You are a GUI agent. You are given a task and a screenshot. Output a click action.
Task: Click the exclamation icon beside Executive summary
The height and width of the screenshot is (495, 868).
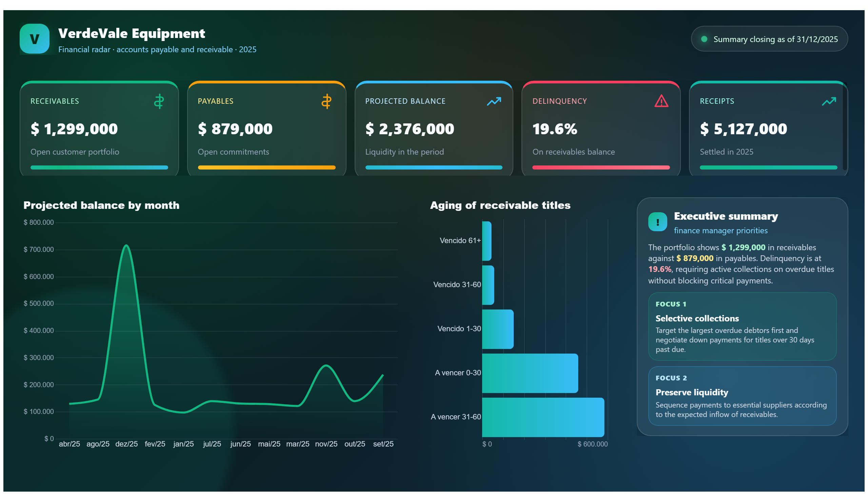657,222
